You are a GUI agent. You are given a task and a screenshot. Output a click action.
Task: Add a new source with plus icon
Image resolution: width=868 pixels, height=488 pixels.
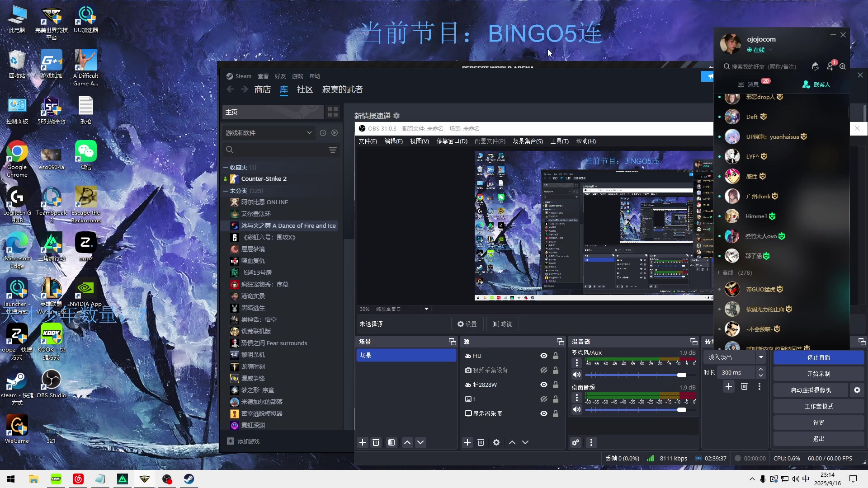tap(467, 442)
